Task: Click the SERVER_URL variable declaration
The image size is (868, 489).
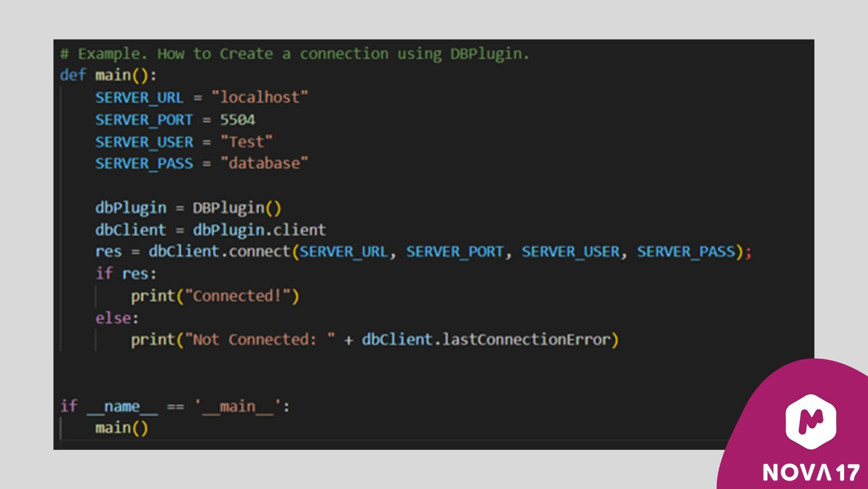Action: 139,97
